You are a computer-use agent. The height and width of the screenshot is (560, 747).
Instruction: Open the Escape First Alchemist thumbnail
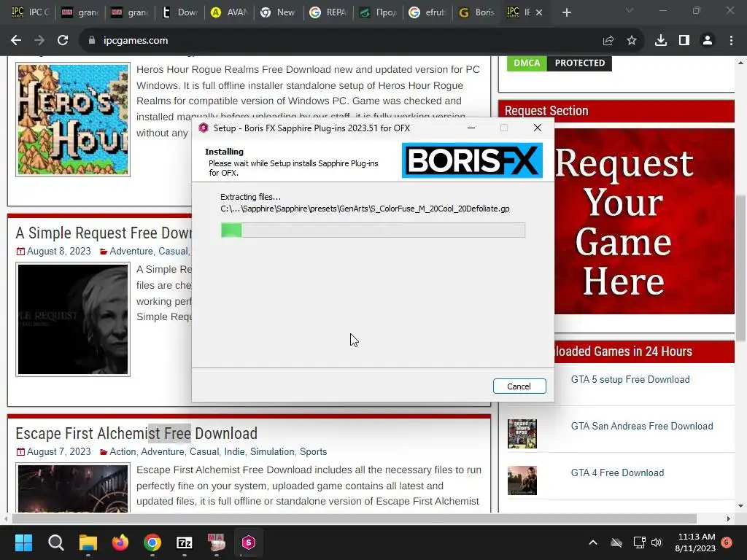(73, 488)
